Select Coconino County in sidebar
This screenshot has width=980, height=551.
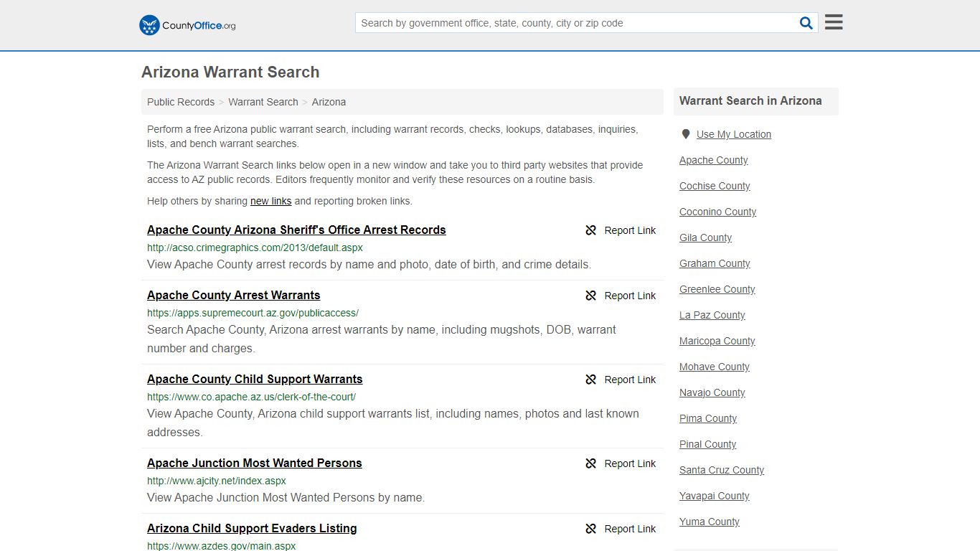[717, 212]
